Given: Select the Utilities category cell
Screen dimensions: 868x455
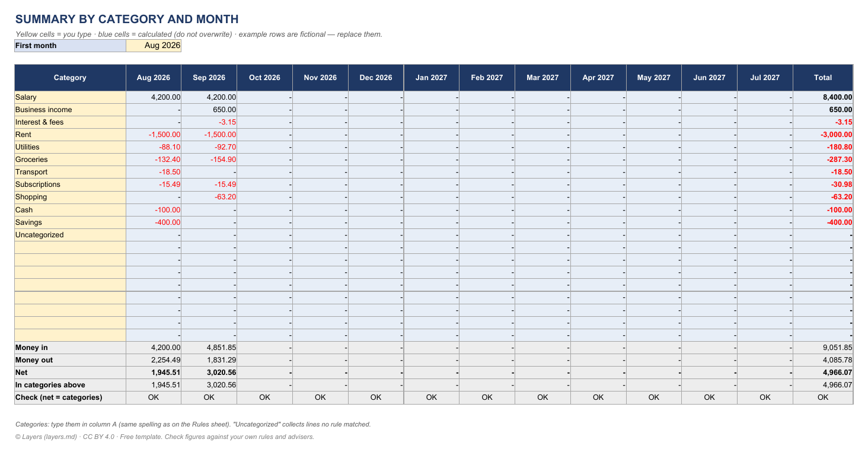Looking at the screenshot, I should click(71, 147).
